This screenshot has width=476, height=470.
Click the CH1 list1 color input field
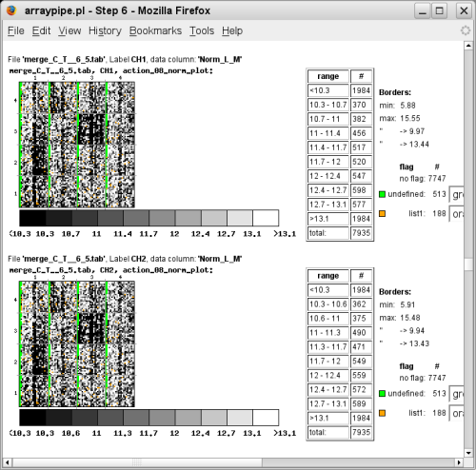(x=457, y=214)
